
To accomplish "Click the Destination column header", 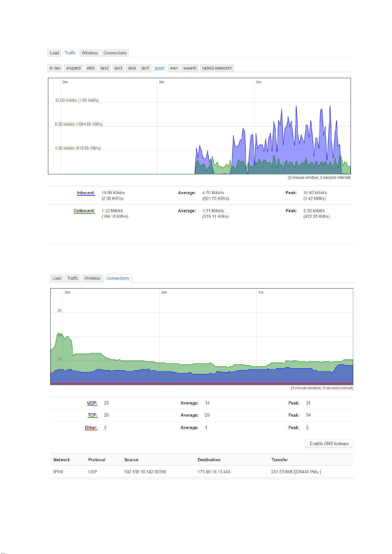I will [209, 460].
